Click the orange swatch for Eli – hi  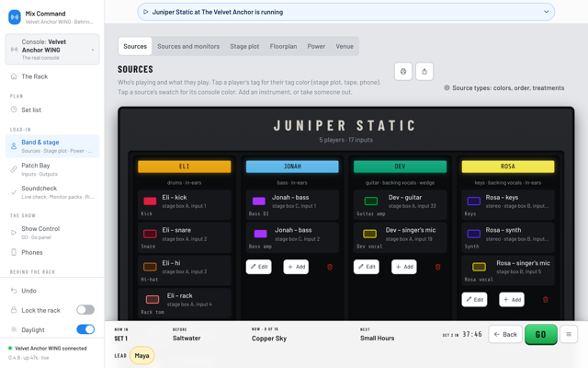[150, 267]
